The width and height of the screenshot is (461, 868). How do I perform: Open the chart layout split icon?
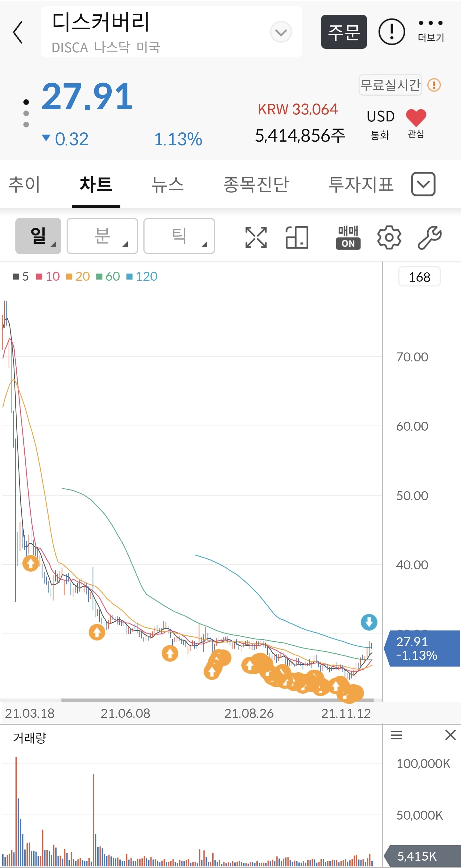(297, 237)
